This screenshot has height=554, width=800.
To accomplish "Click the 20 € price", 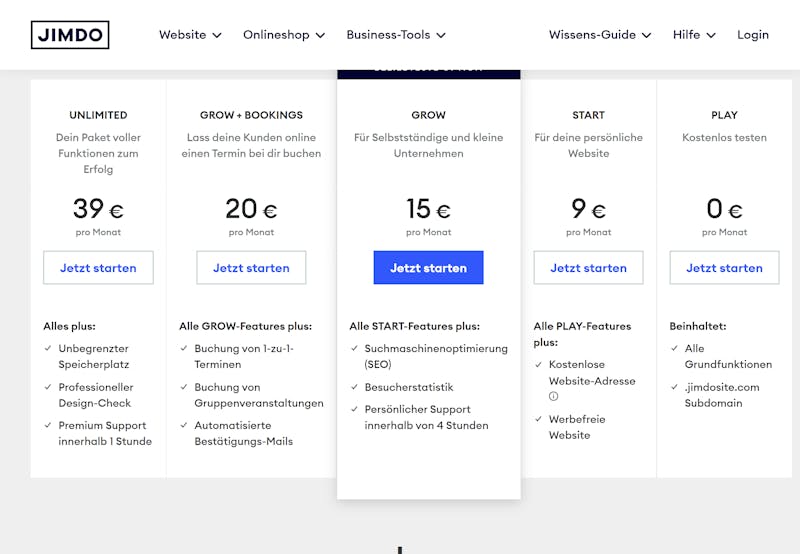I will (251, 209).
